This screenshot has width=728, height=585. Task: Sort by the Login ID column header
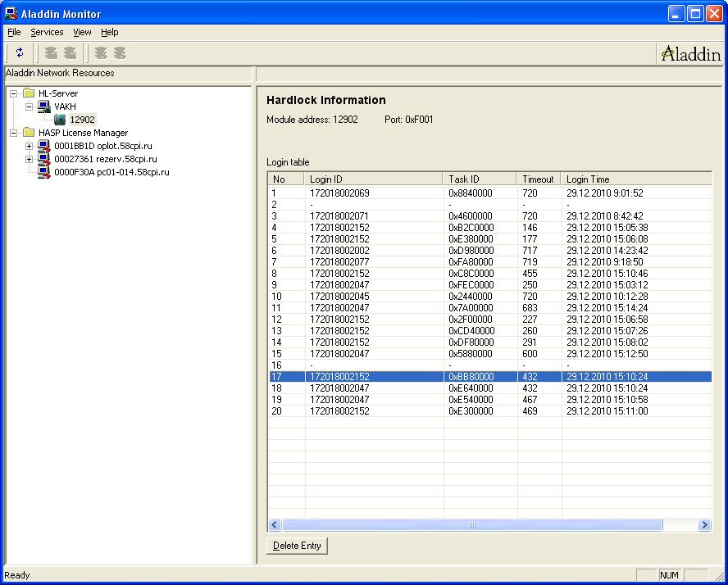[x=374, y=179]
